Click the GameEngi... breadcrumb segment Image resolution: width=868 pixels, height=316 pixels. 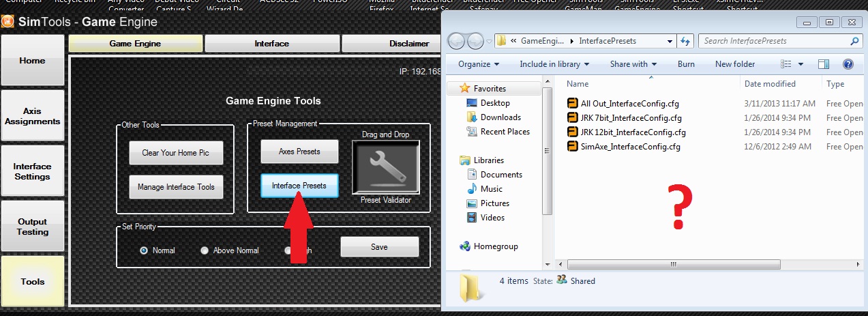click(543, 41)
